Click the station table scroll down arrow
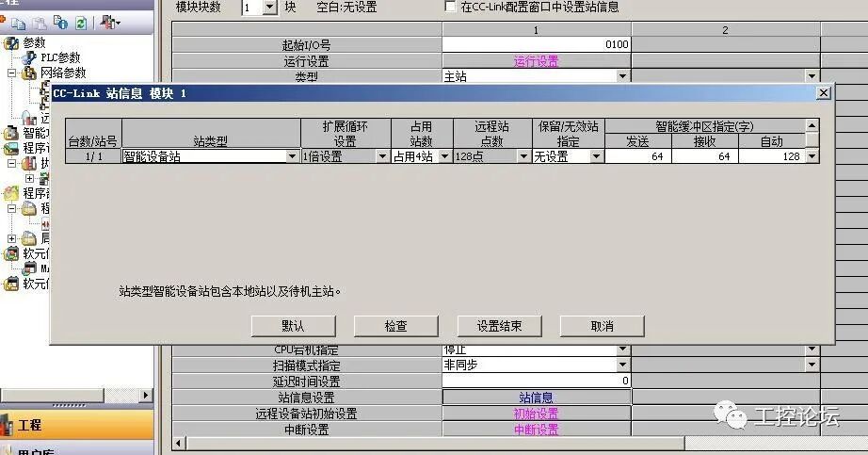868x455 pixels. coord(812,156)
